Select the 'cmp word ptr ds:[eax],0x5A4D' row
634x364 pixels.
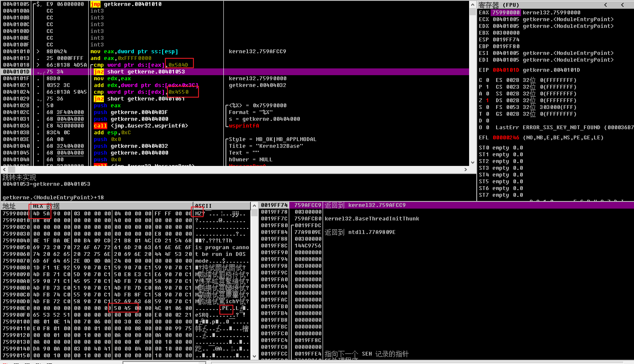click(x=235, y=65)
